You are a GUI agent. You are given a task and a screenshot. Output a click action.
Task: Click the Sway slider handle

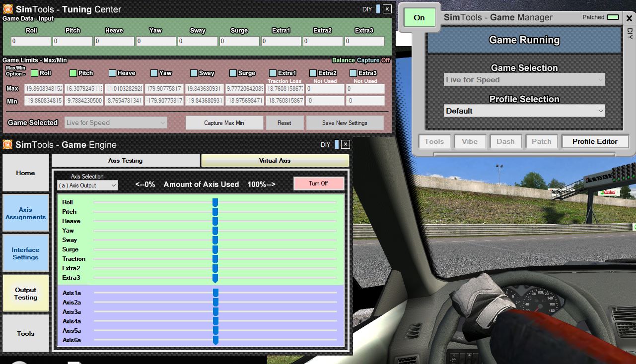pyautogui.click(x=215, y=240)
